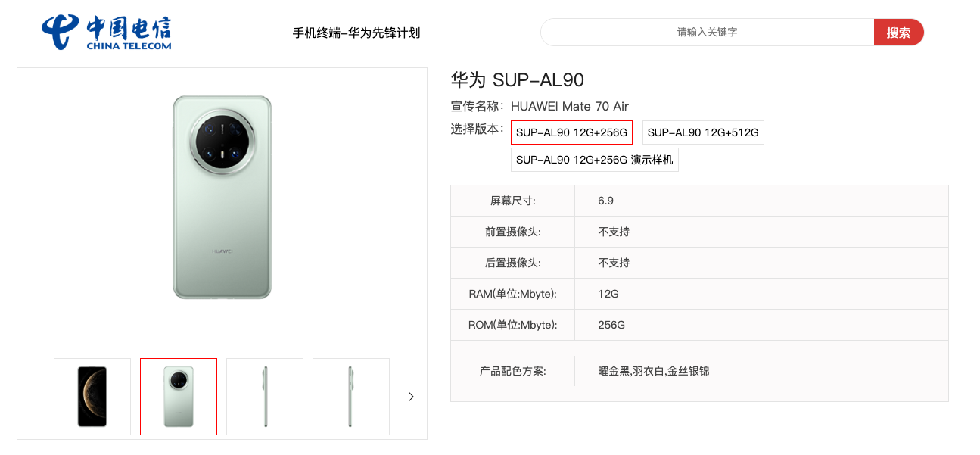View the fourth side-view thumbnail
The width and height of the screenshot is (980, 455).
[350, 396]
